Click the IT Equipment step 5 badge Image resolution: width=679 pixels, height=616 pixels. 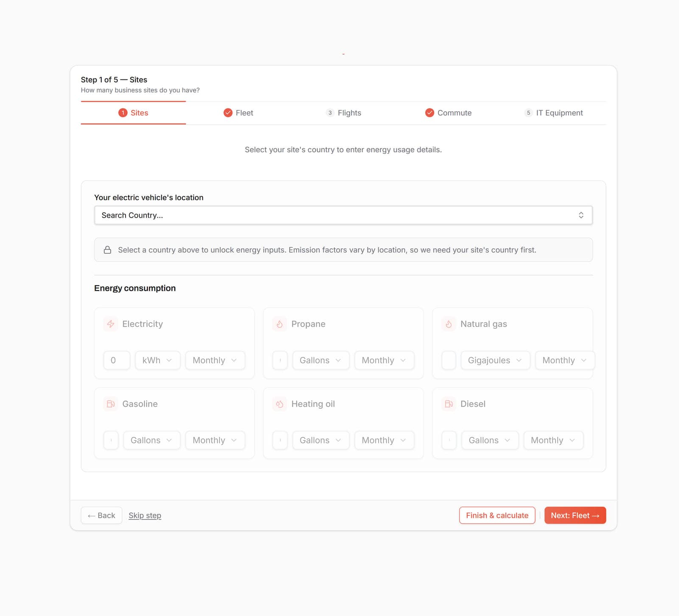pos(528,113)
